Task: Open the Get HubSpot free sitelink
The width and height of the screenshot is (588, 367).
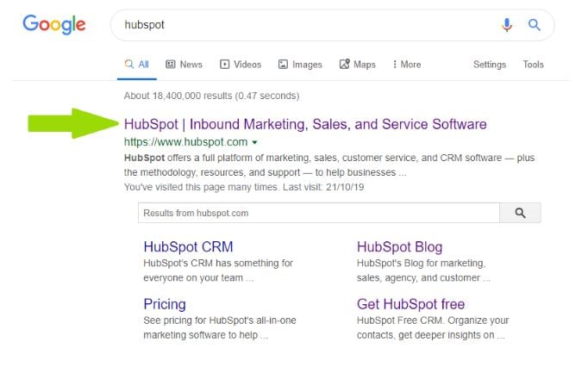Action: click(x=410, y=304)
